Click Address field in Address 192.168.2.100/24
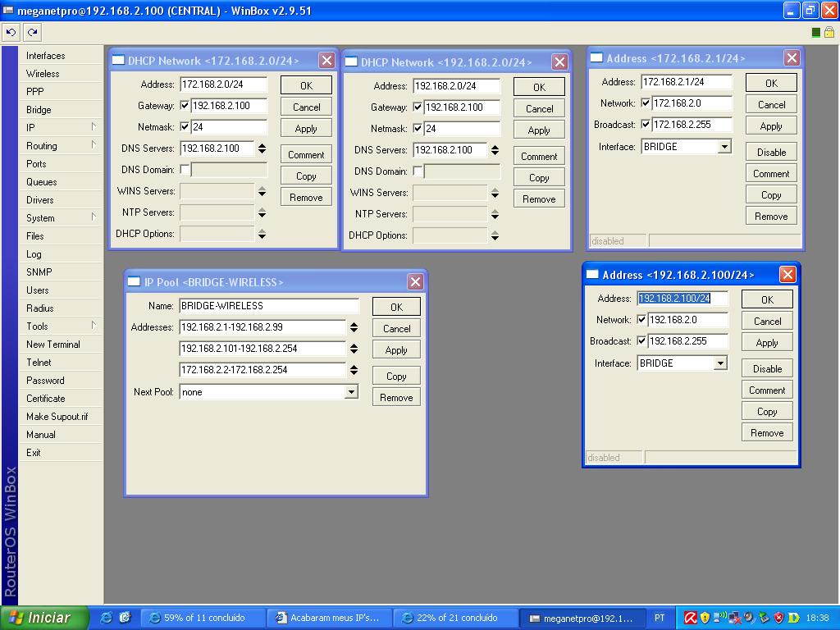Image resolution: width=840 pixels, height=630 pixels. pos(682,299)
